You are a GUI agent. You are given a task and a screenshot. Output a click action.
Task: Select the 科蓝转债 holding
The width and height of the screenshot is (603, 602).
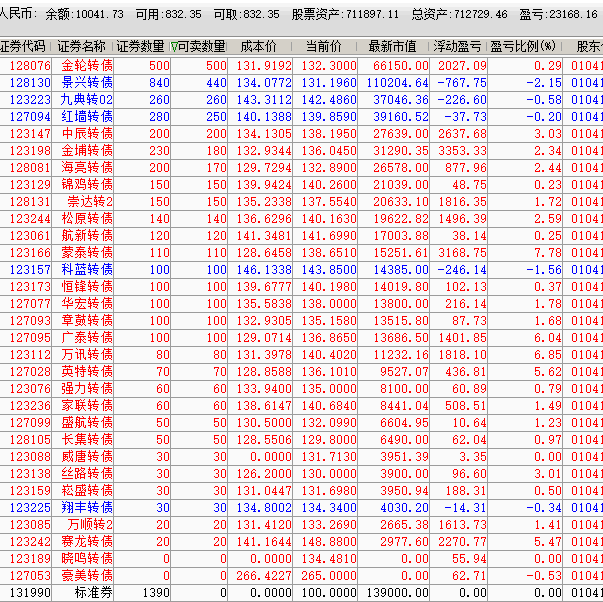87,270
